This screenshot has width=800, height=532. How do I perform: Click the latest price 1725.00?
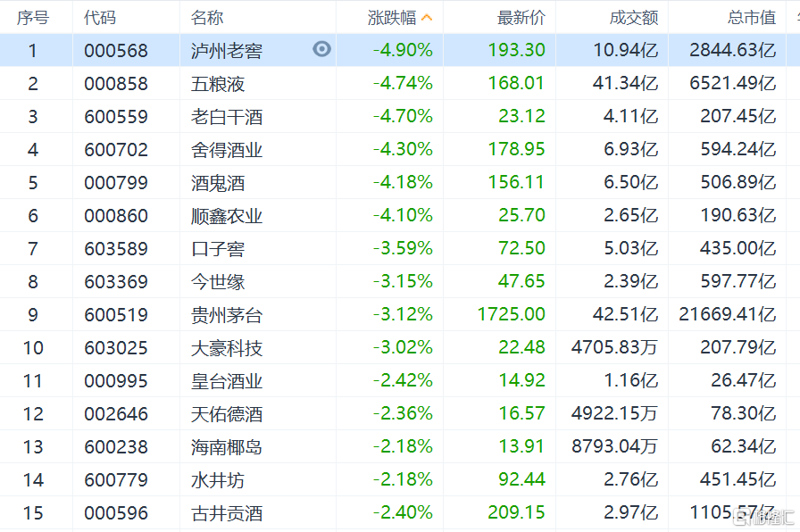pos(512,314)
